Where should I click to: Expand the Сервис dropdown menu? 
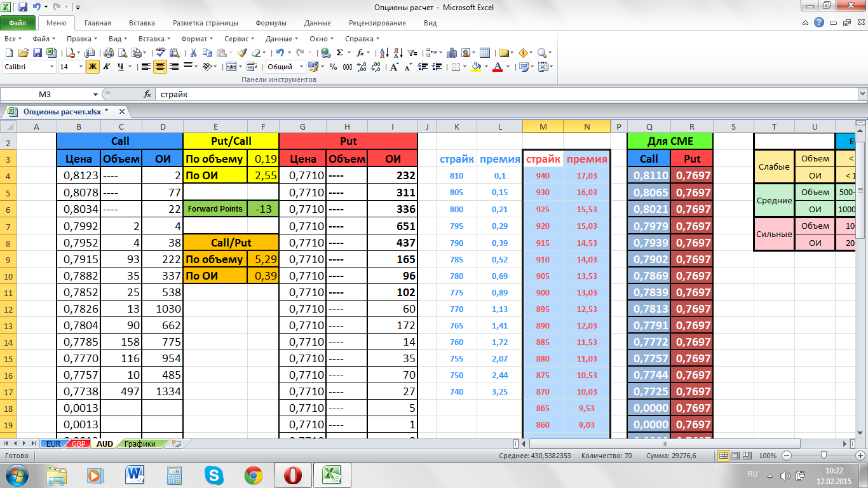pos(240,39)
